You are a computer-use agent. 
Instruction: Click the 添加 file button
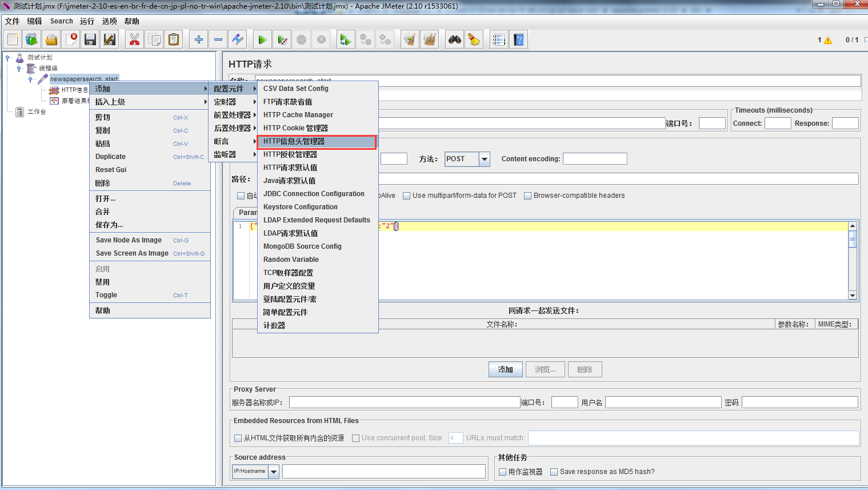pyautogui.click(x=506, y=369)
